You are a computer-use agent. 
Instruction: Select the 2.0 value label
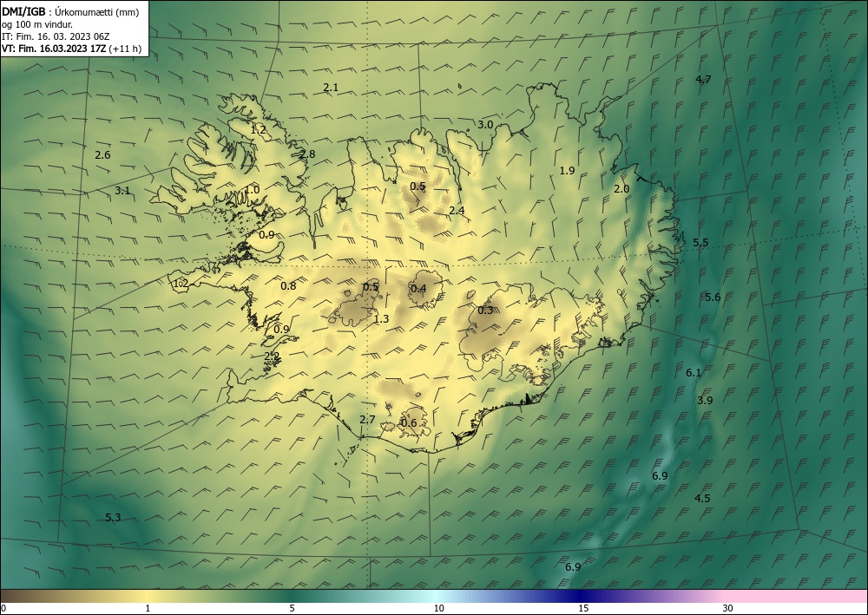coord(621,188)
